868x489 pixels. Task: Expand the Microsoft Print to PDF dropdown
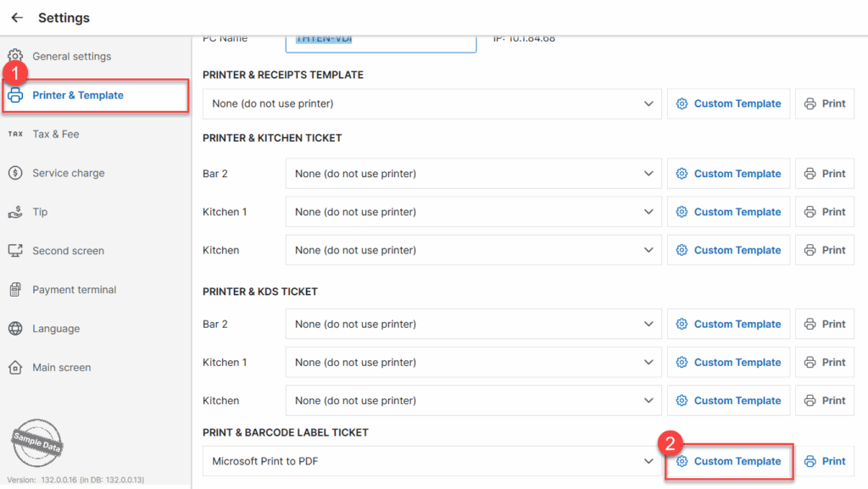[x=648, y=461]
